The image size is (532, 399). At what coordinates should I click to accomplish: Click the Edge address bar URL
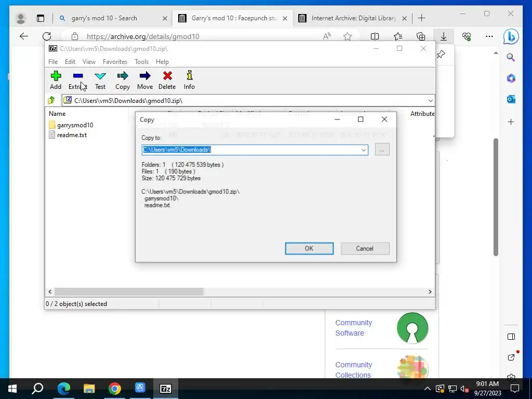(143, 36)
